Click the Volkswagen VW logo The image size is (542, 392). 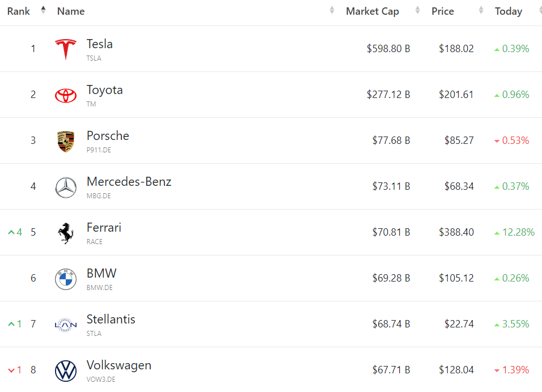coord(66,370)
